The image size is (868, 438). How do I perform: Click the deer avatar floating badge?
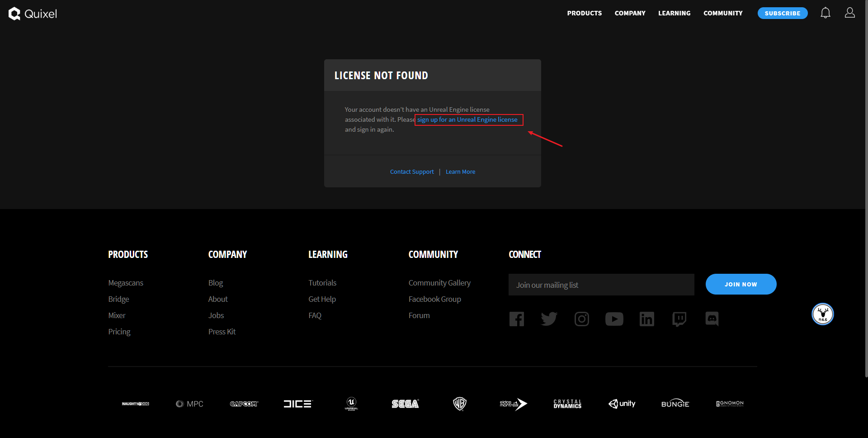pos(823,314)
